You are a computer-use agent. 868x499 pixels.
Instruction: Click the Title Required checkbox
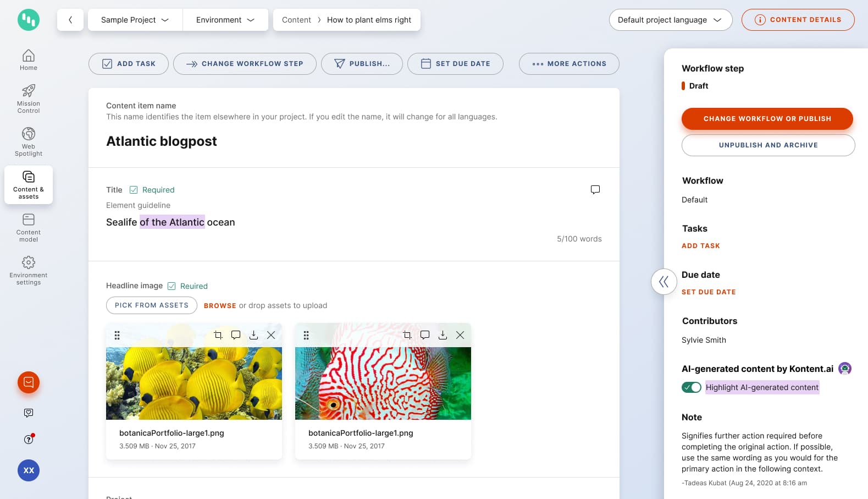(x=134, y=190)
